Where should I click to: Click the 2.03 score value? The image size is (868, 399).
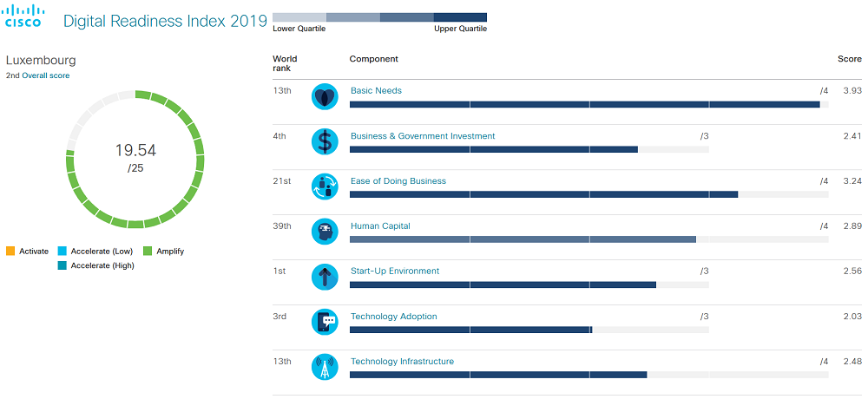pyautogui.click(x=852, y=317)
